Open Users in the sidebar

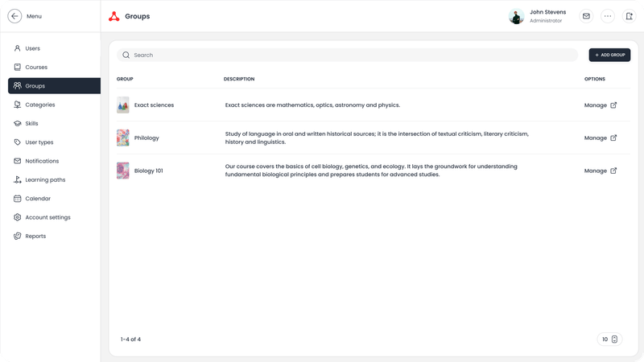(x=32, y=48)
